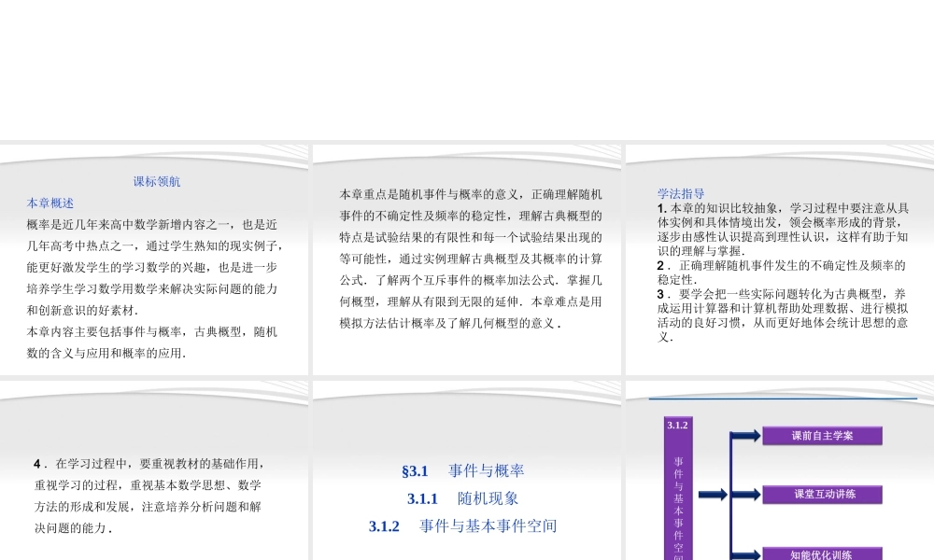Click the blue 学法指导 heading

click(x=681, y=193)
